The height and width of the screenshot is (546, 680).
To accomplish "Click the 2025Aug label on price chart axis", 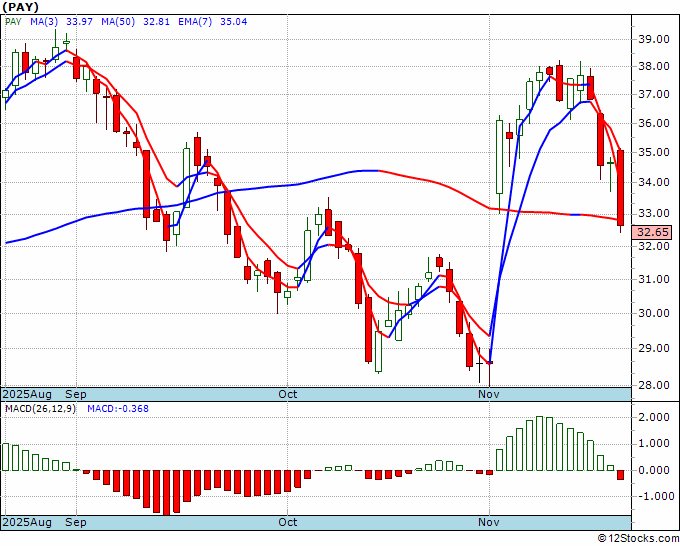I will click(x=27, y=394).
